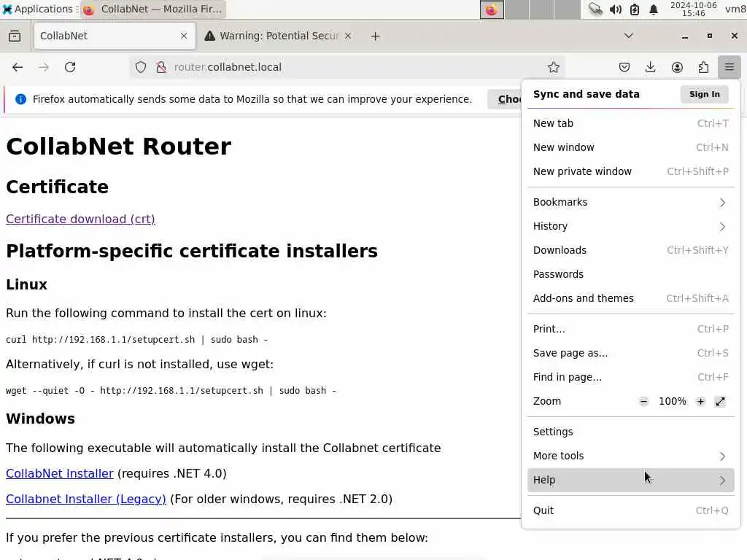Viewport: 747px width, 560px height.
Task: Switch to the CollabNet tab
Action: [115, 36]
